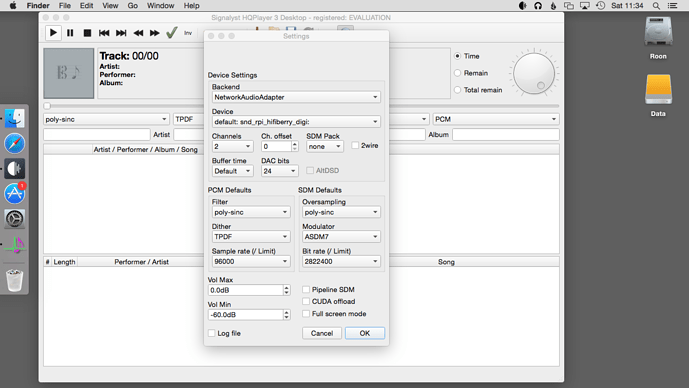Screen dimensions: 689x388
Task: Open the main window PCM mode dropdown
Action: (496, 119)
